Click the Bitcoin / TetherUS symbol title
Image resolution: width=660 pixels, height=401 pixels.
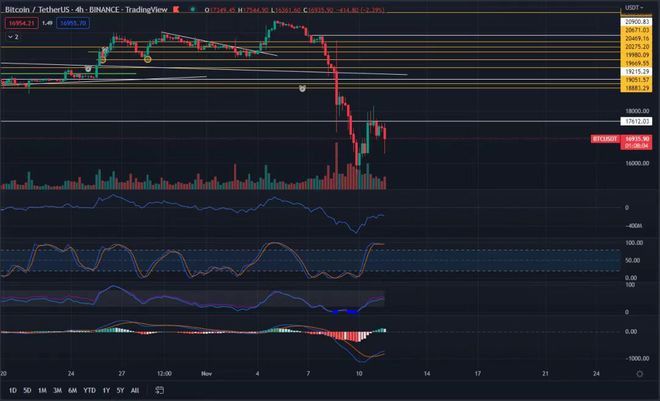40,8
